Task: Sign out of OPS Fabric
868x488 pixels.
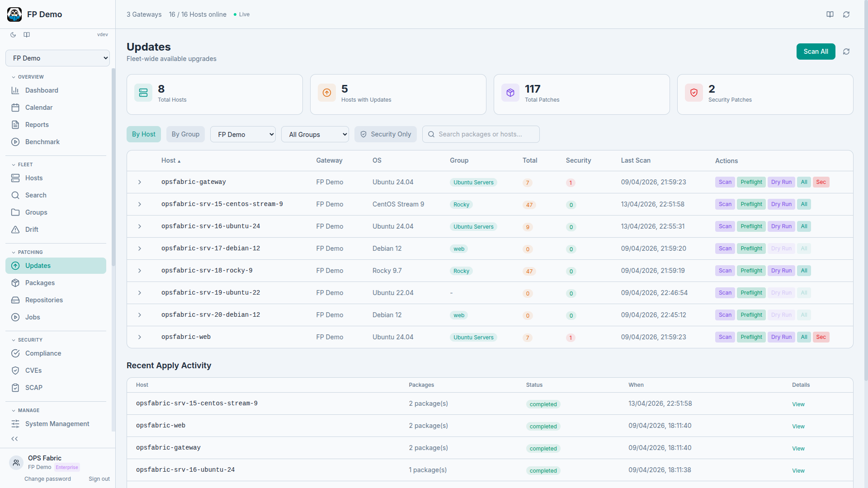Action: click(99, 479)
